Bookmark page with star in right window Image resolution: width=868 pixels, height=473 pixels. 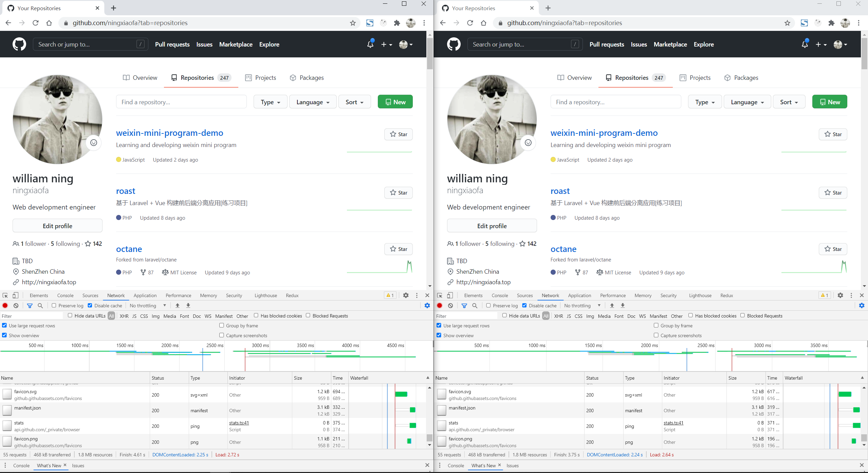(x=788, y=23)
